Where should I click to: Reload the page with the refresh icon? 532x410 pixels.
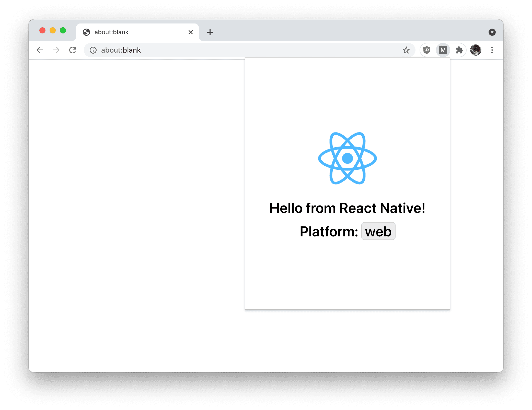pos(73,50)
